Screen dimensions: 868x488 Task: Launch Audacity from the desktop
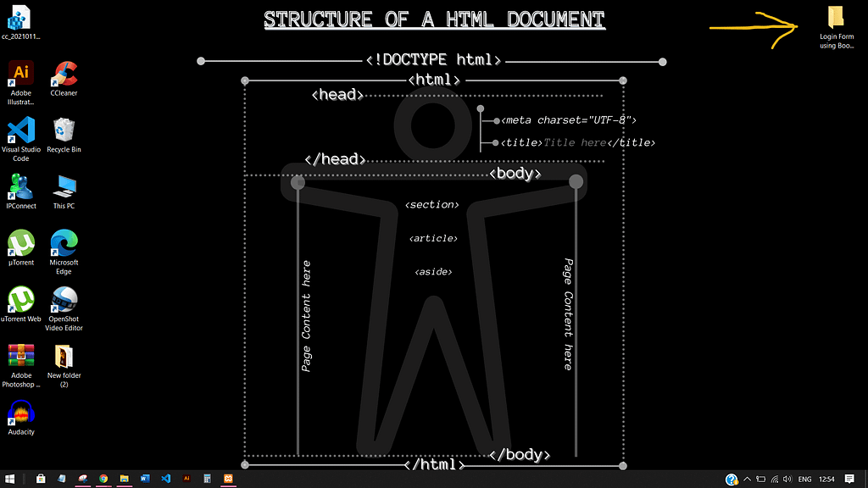(20, 415)
